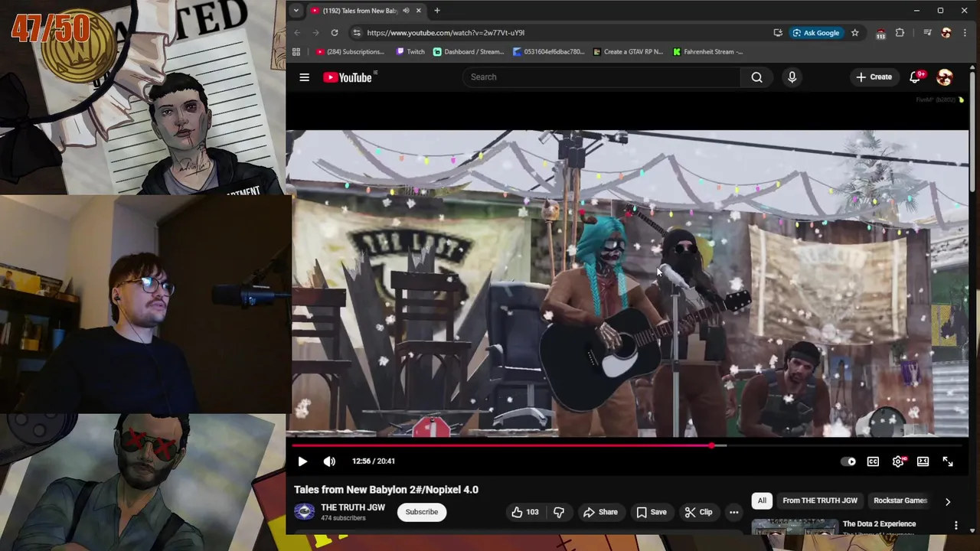980x551 pixels.
Task: Open YouTube notifications bell
Action: (915, 77)
